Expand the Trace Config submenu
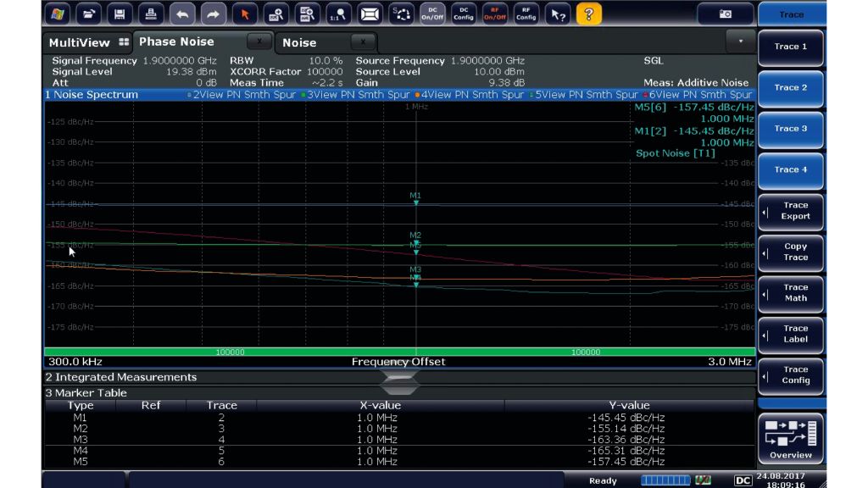Screen dimensions: 868x488 point(791,375)
